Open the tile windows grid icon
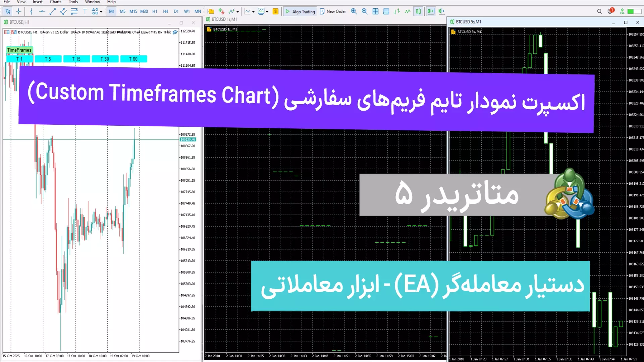This screenshot has width=644, height=362. coord(375,11)
